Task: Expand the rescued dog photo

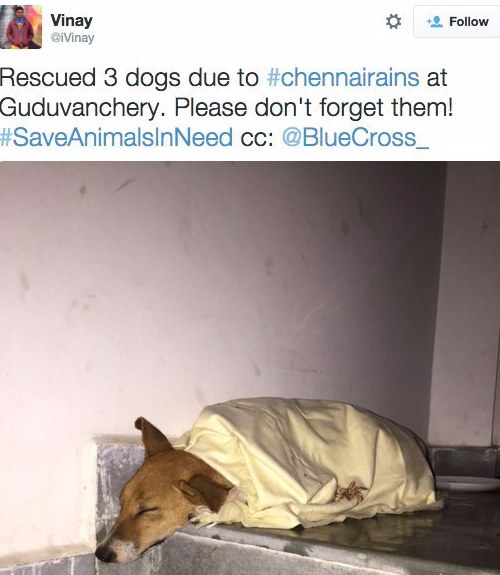Action: 250,368
